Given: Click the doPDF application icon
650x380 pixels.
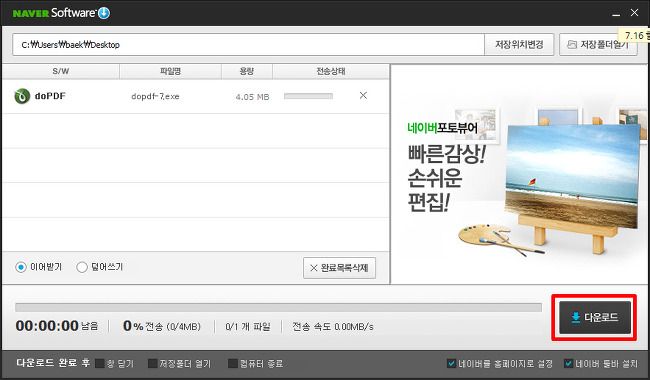Looking at the screenshot, I should click(x=22, y=96).
